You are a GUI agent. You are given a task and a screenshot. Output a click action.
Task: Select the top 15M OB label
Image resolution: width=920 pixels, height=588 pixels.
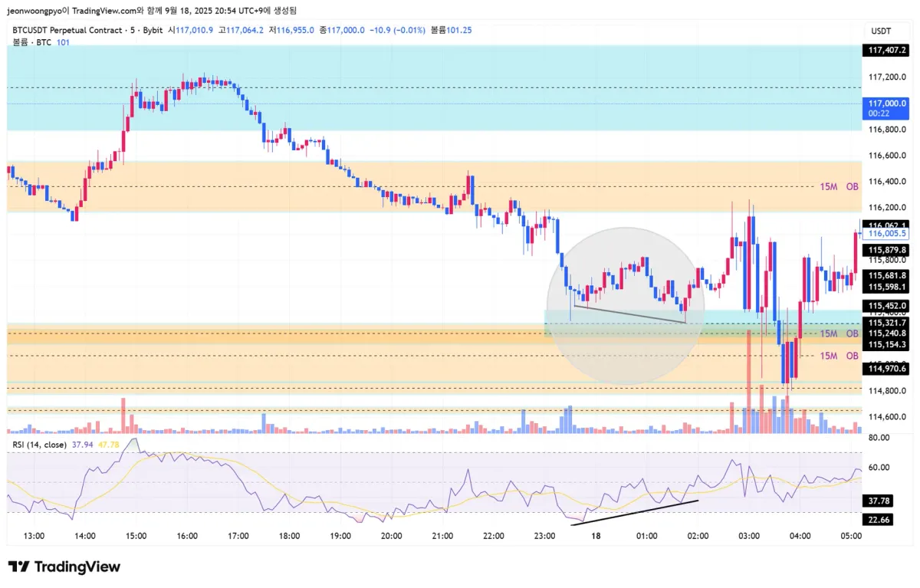click(839, 186)
